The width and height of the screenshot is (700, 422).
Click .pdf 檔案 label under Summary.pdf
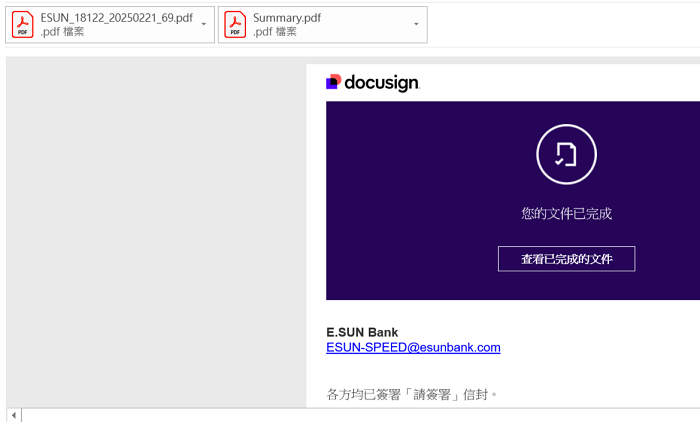click(x=275, y=32)
